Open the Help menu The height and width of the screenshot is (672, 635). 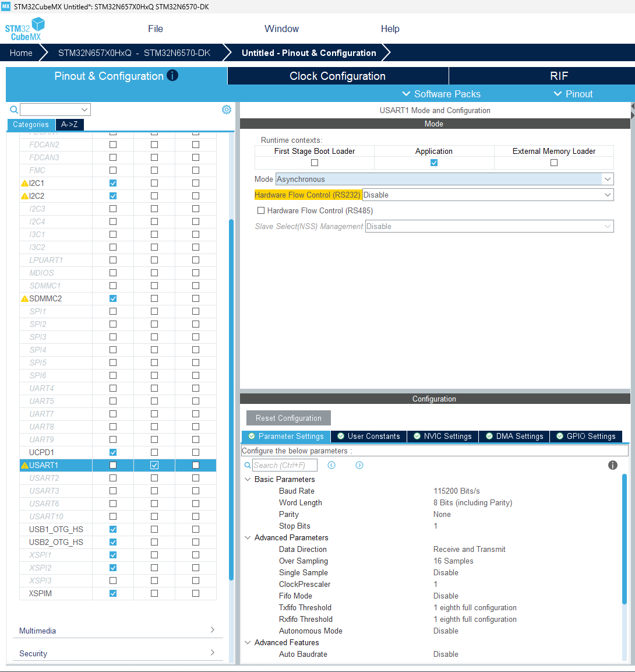tap(390, 29)
